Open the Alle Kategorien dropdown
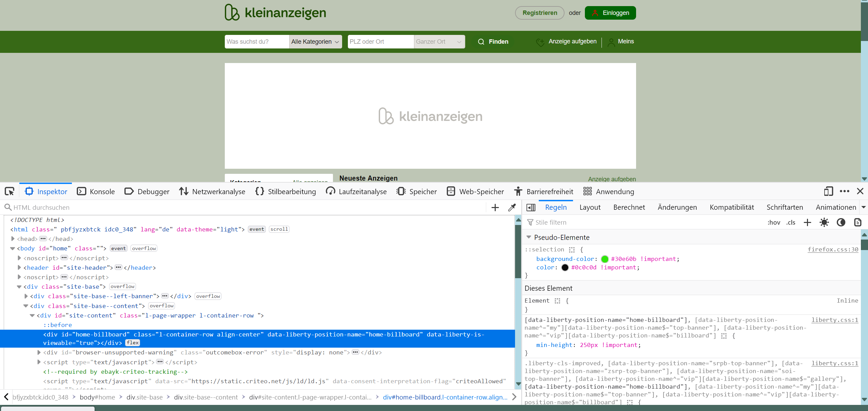868x411 pixels. pos(315,42)
